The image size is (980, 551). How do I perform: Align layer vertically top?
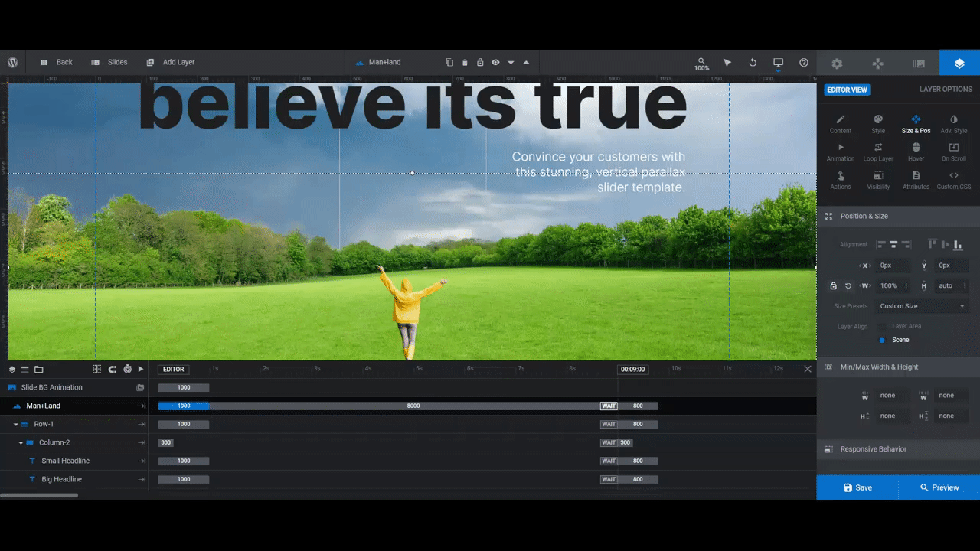(x=932, y=244)
